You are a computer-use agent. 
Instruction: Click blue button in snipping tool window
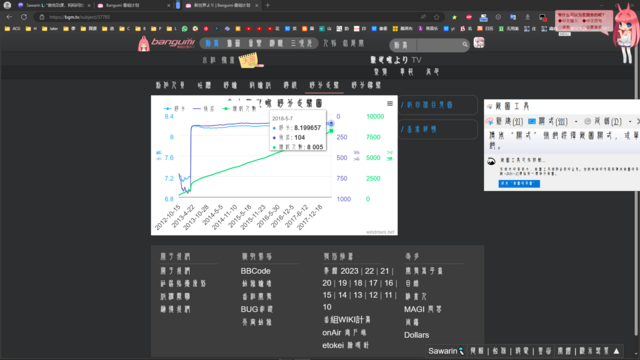pyautogui.click(x=519, y=184)
